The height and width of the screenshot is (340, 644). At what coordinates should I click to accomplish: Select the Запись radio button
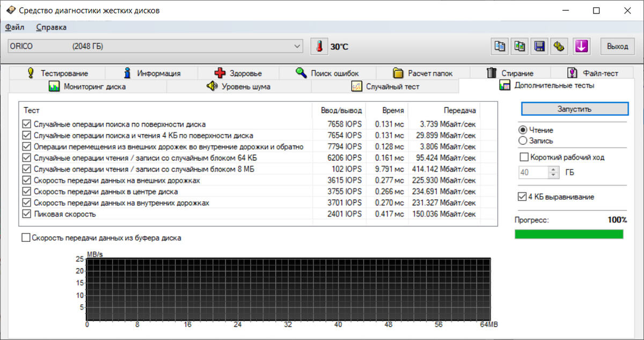pyautogui.click(x=523, y=141)
